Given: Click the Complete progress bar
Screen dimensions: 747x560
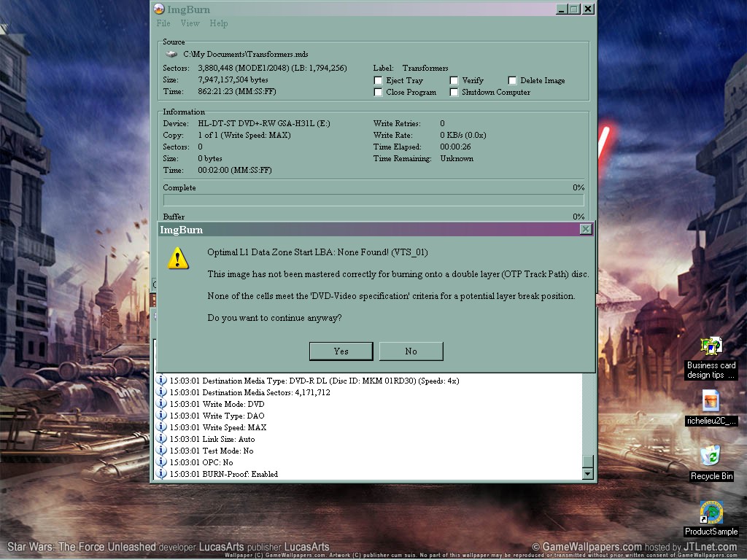Looking at the screenshot, I should [x=373, y=200].
